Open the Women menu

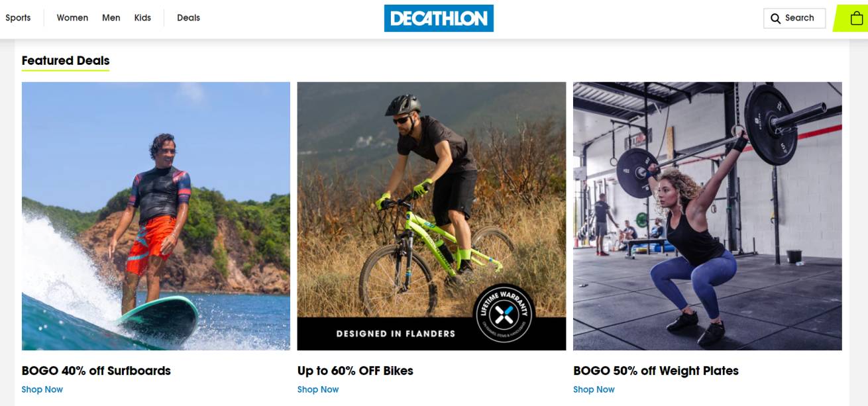tap(72, 18)
